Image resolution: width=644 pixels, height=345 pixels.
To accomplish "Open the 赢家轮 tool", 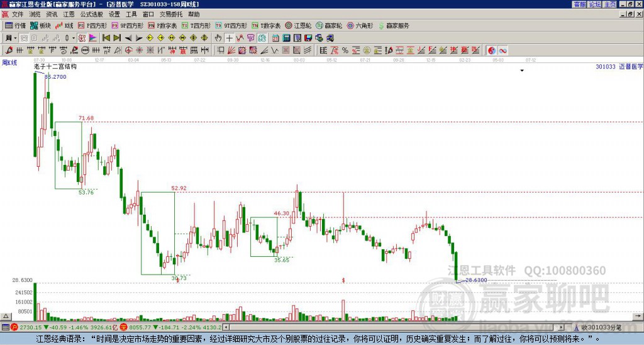I will tap(329, 25).
